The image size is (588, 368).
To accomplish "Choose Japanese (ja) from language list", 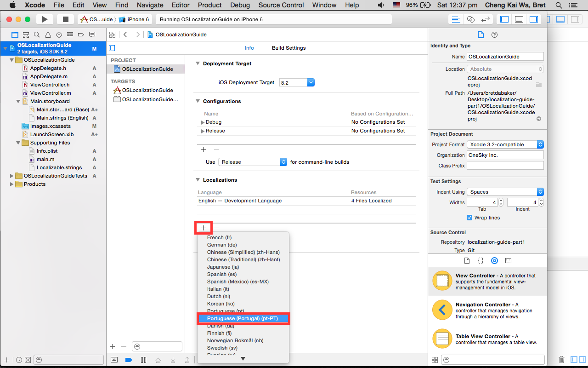I will 243,267.
